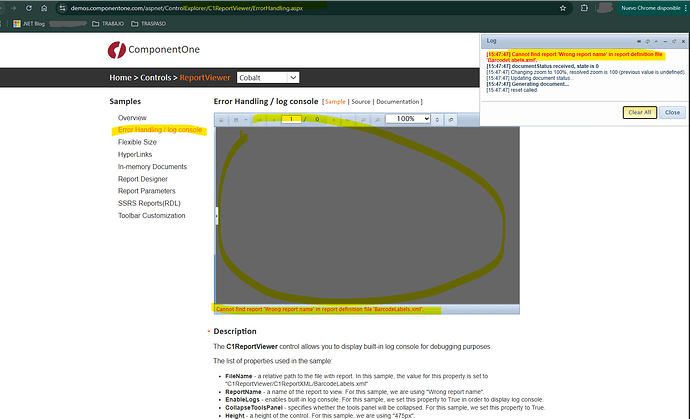Switch to the Source tab
The width and height of the screenshot is (690, 419).
pos(361,102)
